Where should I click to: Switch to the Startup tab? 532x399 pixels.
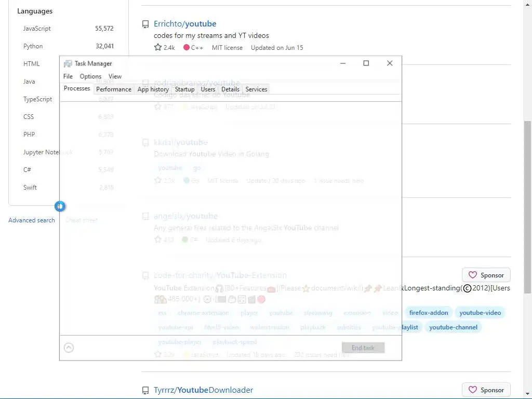(184, 89)
